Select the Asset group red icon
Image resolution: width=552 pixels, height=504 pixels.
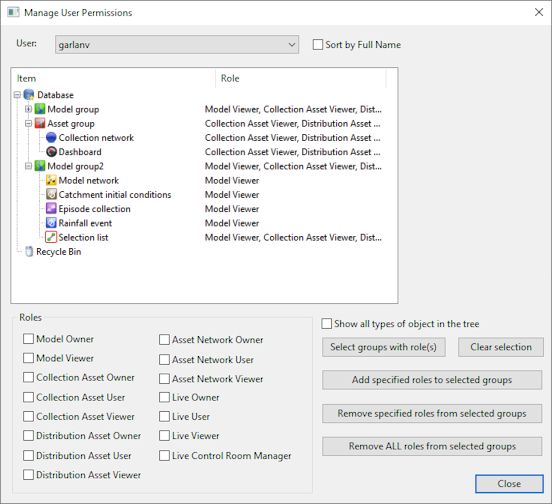coord(40,124)
